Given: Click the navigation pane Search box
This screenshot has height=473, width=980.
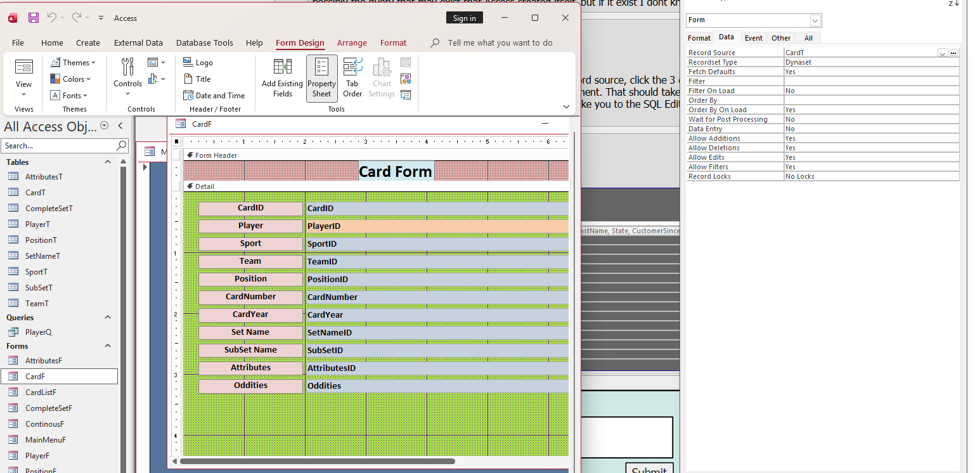Looking at the screenshot, I should point(58,146).
